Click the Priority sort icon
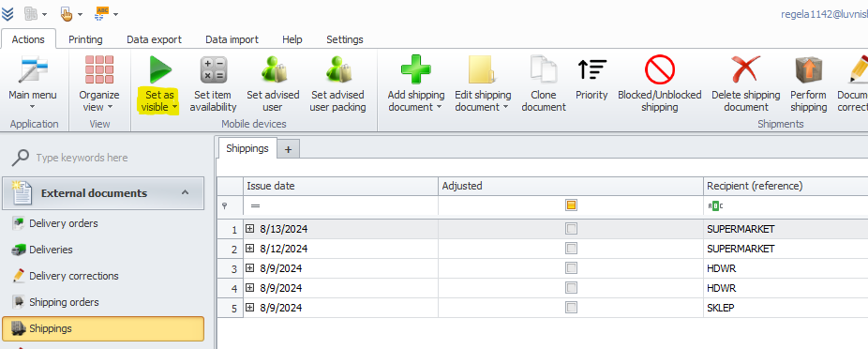868x349 pixels. (591, 69)
